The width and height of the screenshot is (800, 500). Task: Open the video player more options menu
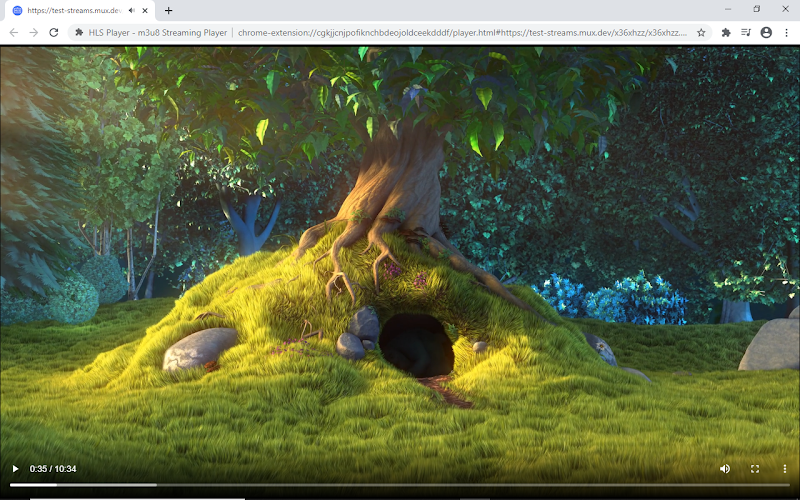(x=785, y=468)
